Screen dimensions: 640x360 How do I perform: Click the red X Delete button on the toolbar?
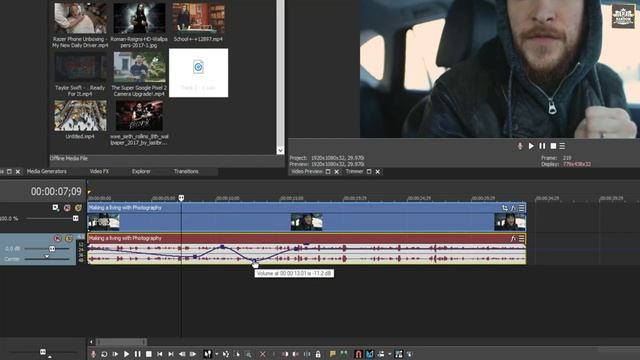pyautogui.click(x=262, y=354)
